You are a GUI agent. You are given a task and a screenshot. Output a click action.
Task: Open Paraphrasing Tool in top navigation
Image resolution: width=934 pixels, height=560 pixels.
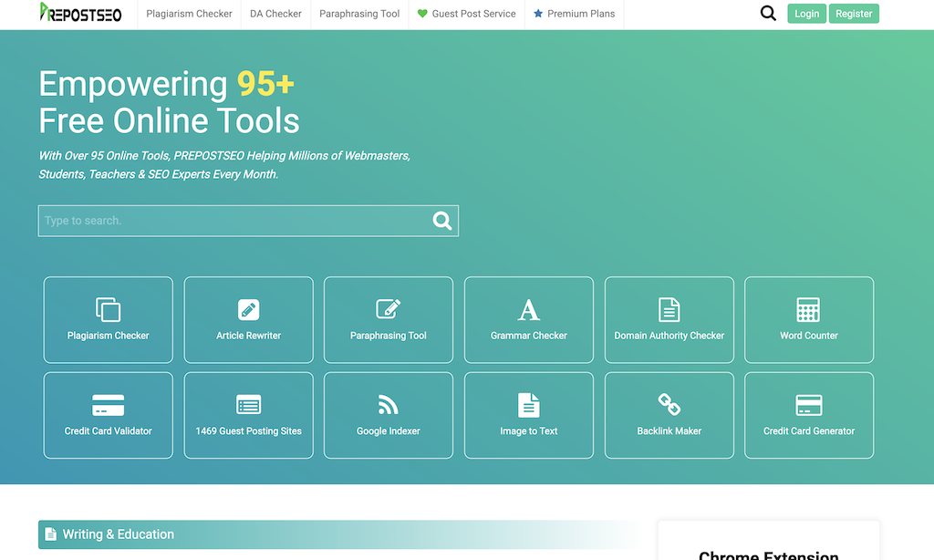tap(359, 14)
